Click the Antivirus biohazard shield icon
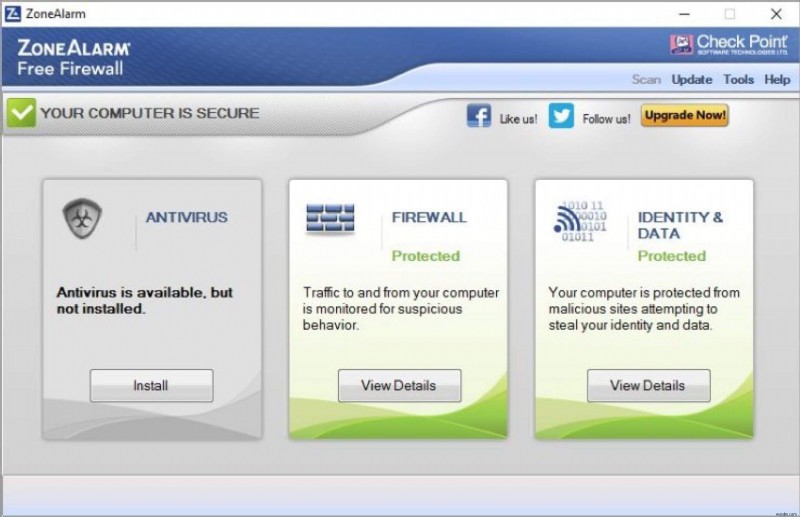The image size is (800, 517). click(x=82, y=218)
